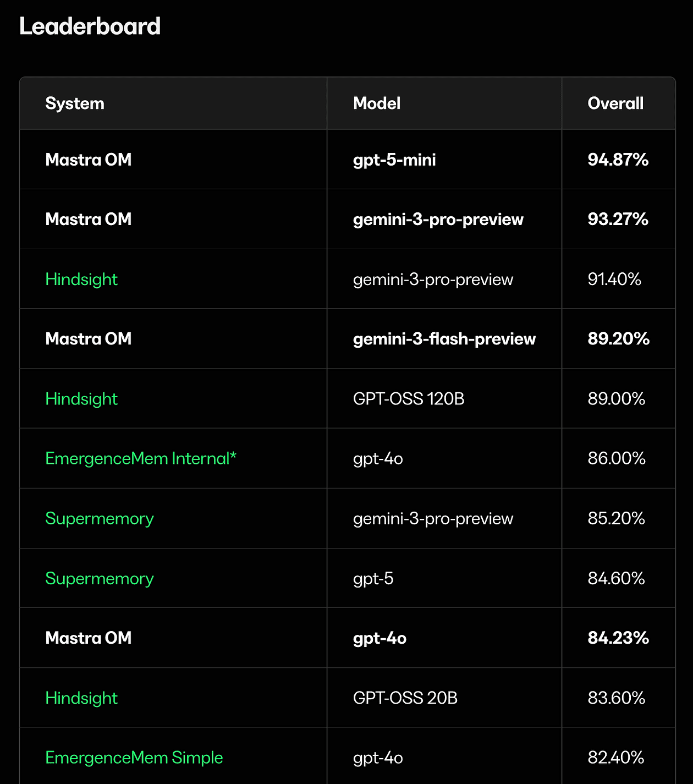The height and width of the screenshot is (784, 693).
Task: Select Mastra OM in the gemini-3-flash-preview row
Action: (x=89, y=339)
